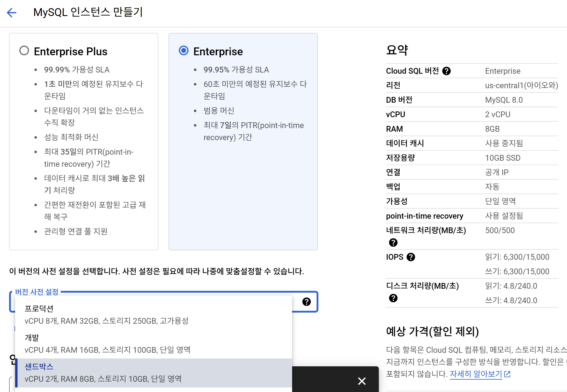Click the 99.99% 가용성 SLA bullet
Image resolution: width=567 pixels, height=392 pixels.
[x=77, y=70]
